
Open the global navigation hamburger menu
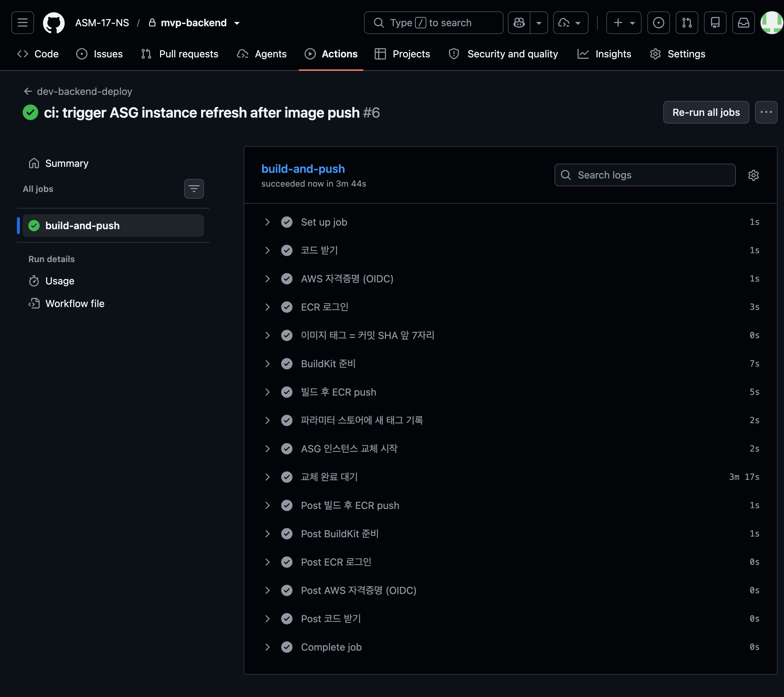point(23,23)
